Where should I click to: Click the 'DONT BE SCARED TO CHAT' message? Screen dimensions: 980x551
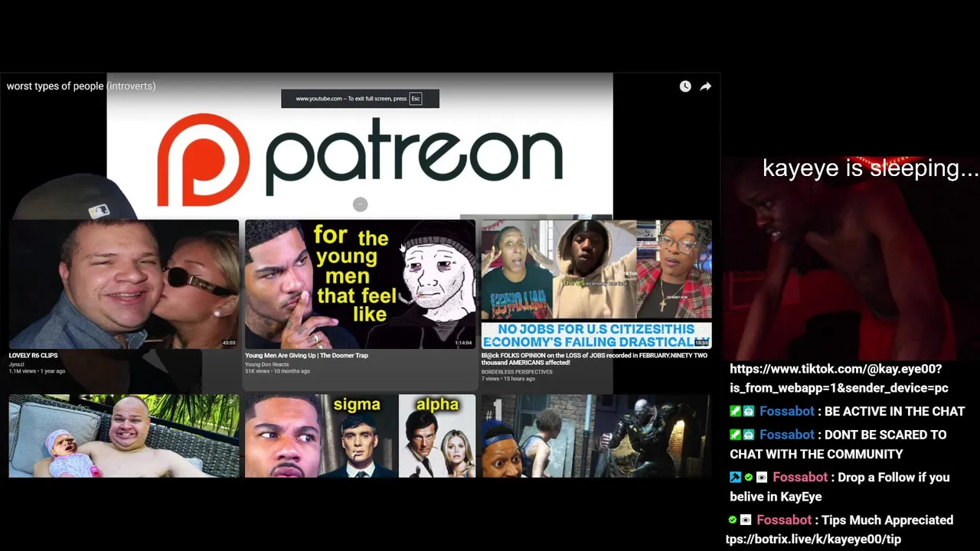coord(838,444)
